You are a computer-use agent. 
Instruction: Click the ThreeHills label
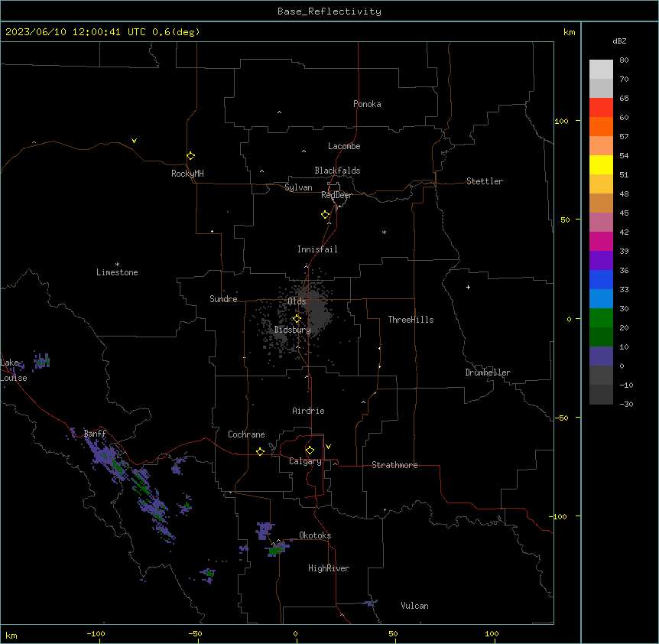pos(411,320)
